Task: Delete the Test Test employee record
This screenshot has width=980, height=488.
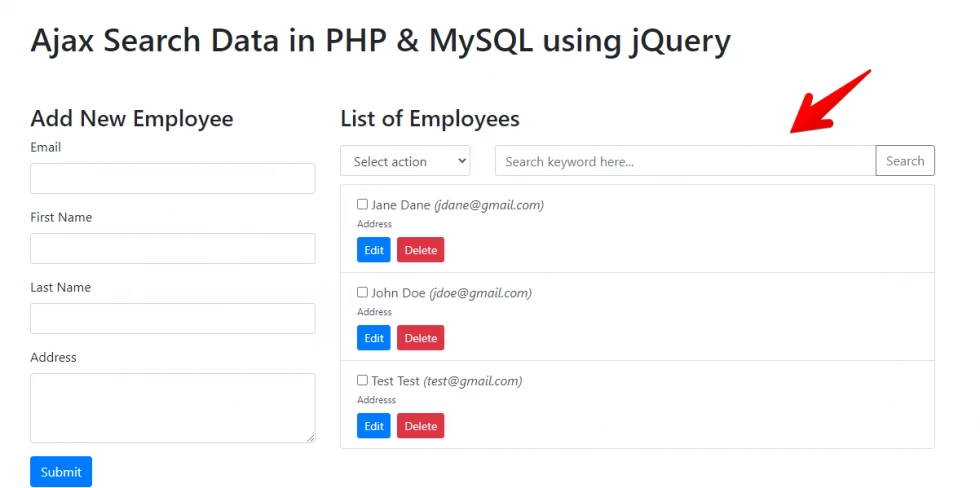Action: point(421,426)
